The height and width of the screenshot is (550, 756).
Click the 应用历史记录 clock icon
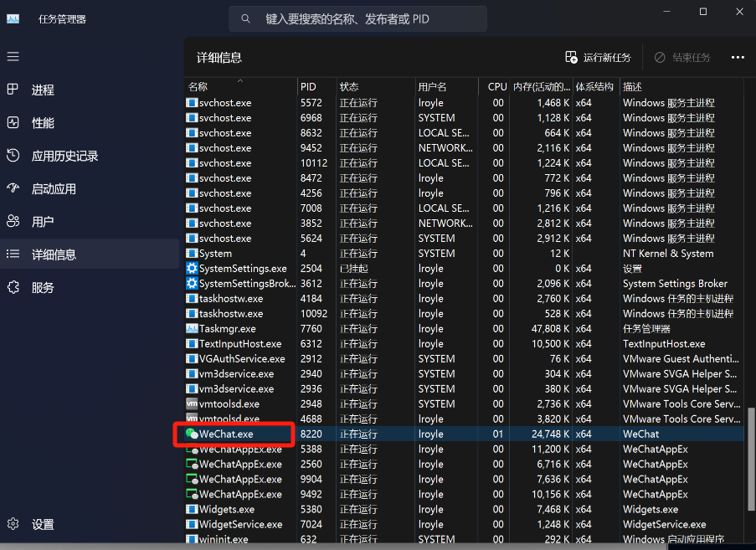[x=13, y=155]
